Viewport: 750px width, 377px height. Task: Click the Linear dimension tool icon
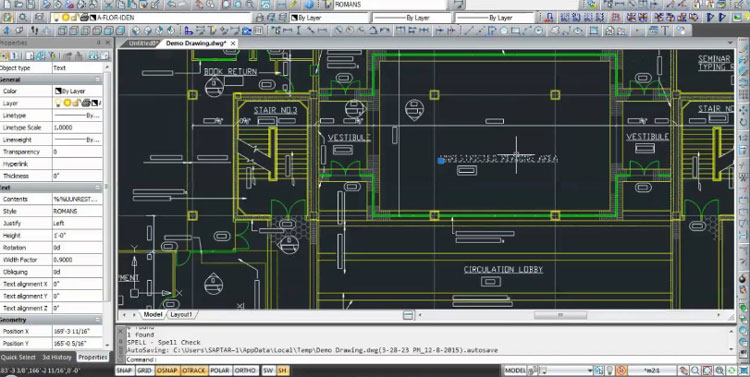287,30
